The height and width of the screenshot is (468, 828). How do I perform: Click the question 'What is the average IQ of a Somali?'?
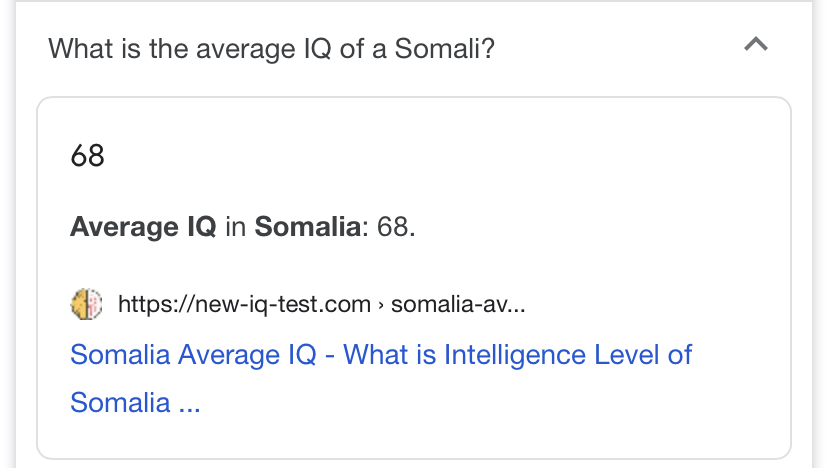tap(271, 49)
